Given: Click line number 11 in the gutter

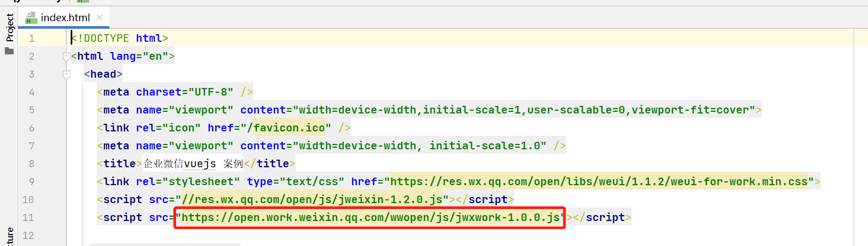Looking at the screenshot, I should click(28, 218).
